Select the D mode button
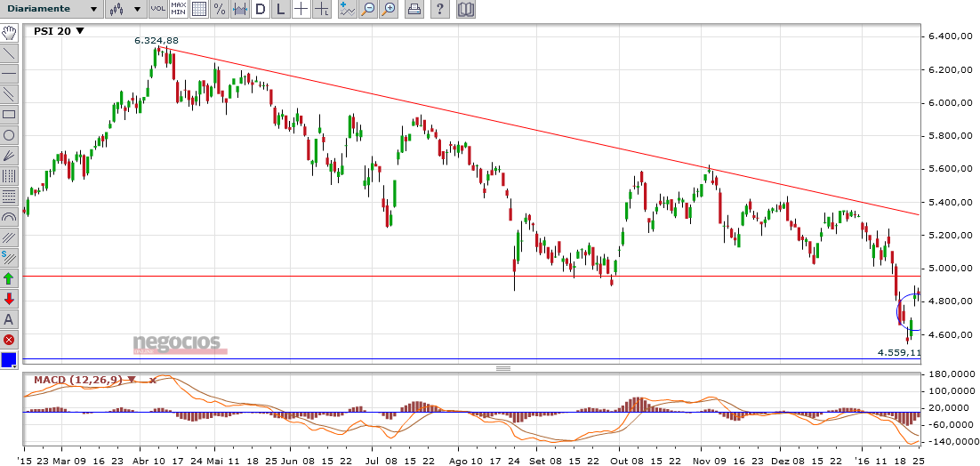Screen dimensions: 980x466 pyautogui.click(x=261, y=9)
